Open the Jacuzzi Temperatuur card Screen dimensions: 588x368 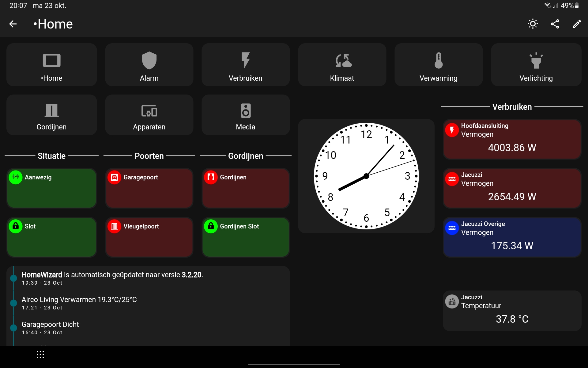[x=512, y=311]
